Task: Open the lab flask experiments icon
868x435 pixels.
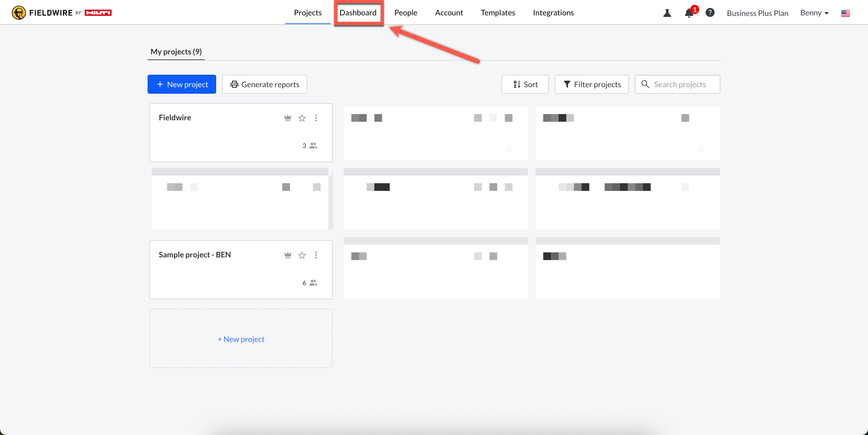Action: pos(667,13)
